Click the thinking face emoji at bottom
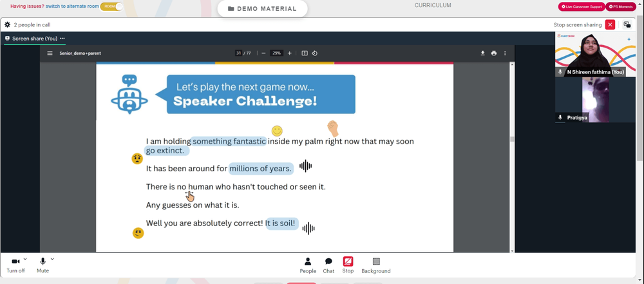Viewport: 644px width, 284px height. coord(138,233)
